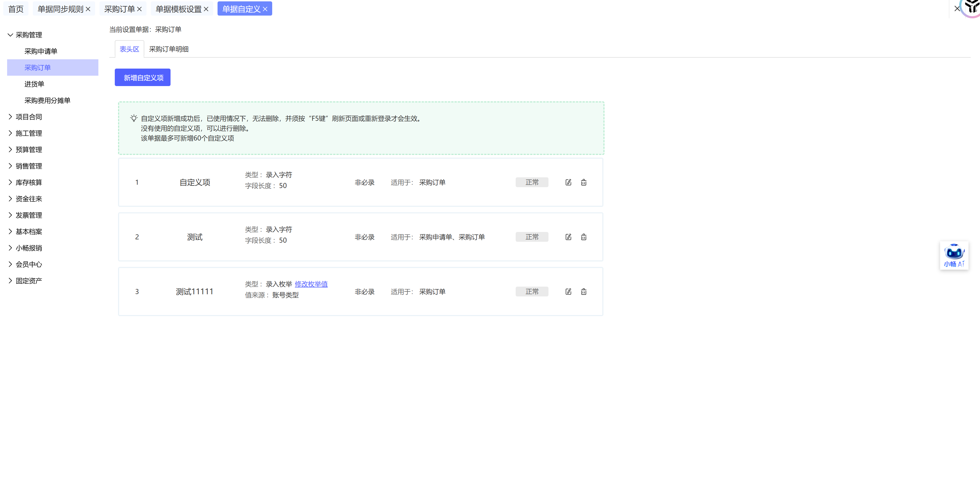The image size is (980, 503).
Task: Toggle 正常 status of 测试 row
Action: (x=532, y=237)
